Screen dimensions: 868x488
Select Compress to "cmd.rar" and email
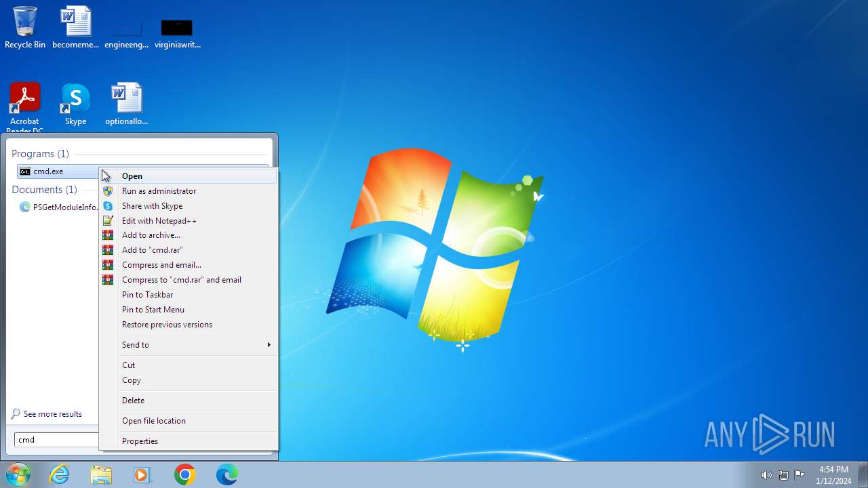coord(189,280)
